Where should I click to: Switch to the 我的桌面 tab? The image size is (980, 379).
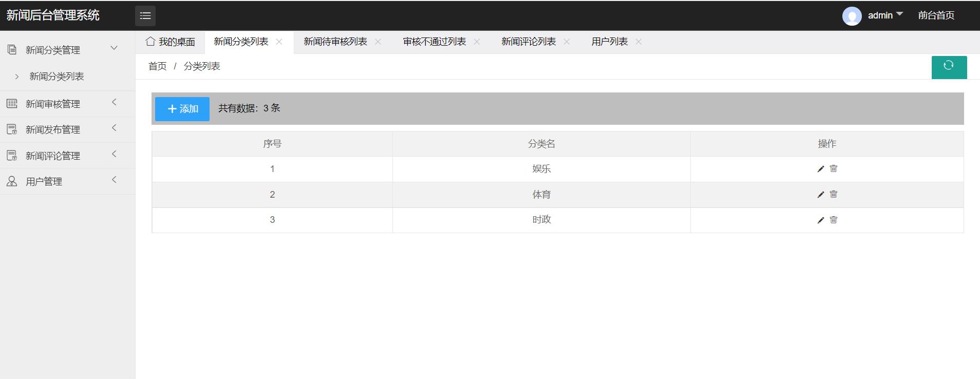coord(170,42)
